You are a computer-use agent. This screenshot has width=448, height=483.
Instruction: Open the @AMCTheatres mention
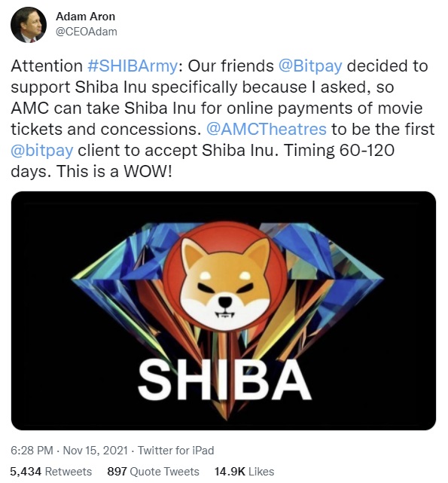coord(266,129)
